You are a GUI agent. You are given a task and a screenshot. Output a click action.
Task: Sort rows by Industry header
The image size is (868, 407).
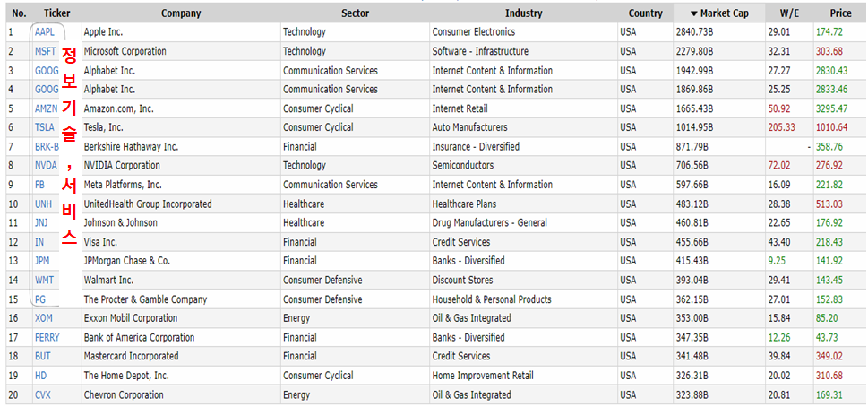click(523, 13)
